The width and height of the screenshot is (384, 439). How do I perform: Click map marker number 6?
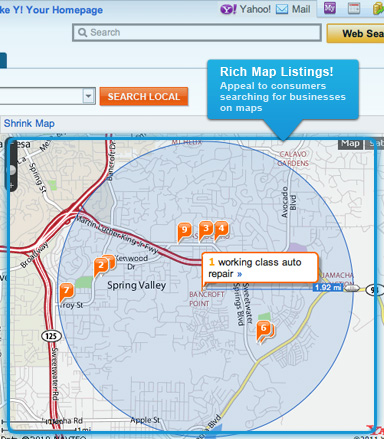pyautogui.click(x=264, y=329)
